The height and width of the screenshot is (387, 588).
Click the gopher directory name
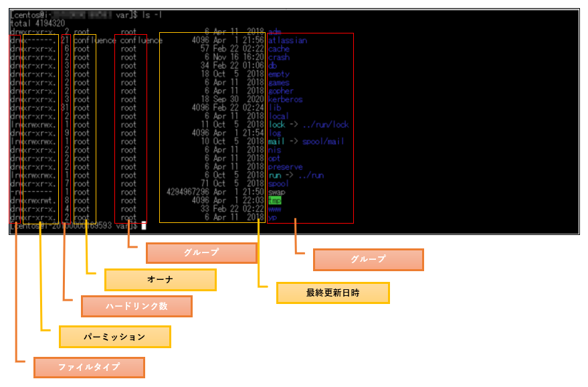(x=281, y=91)
